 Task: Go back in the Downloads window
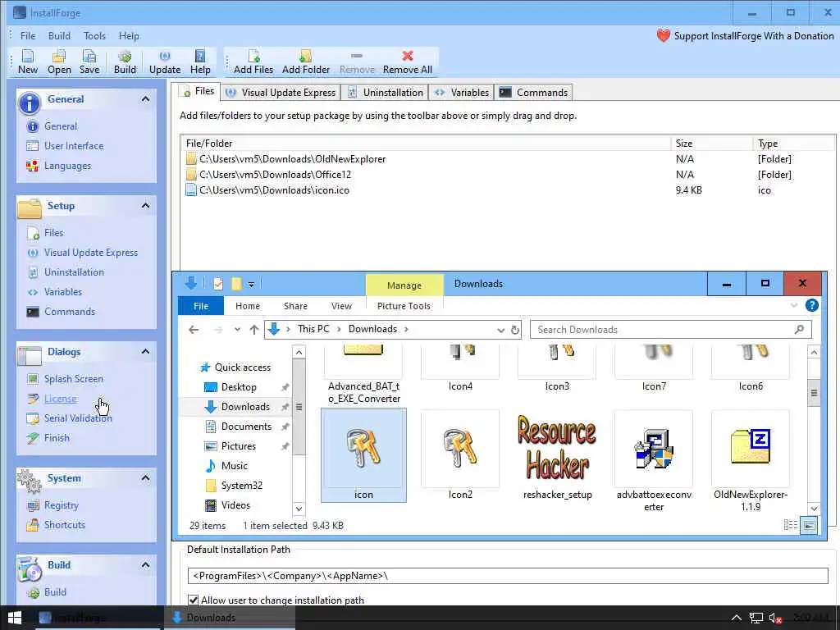(x=194, y=330)
